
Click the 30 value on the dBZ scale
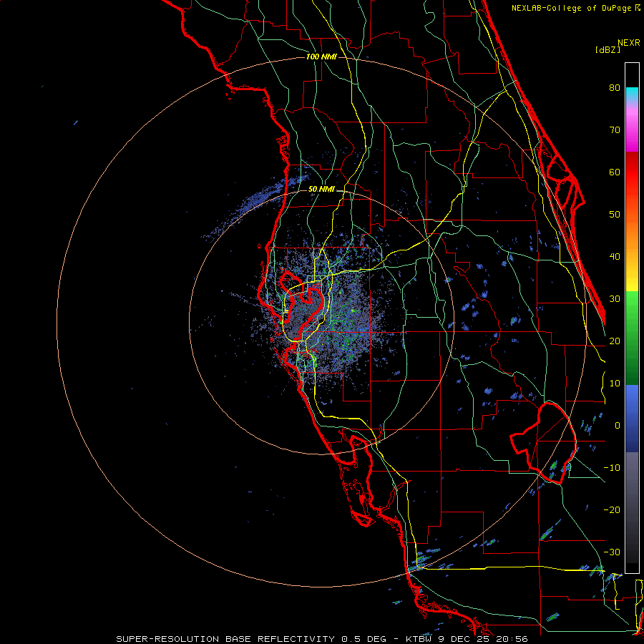tap(615, 298)
